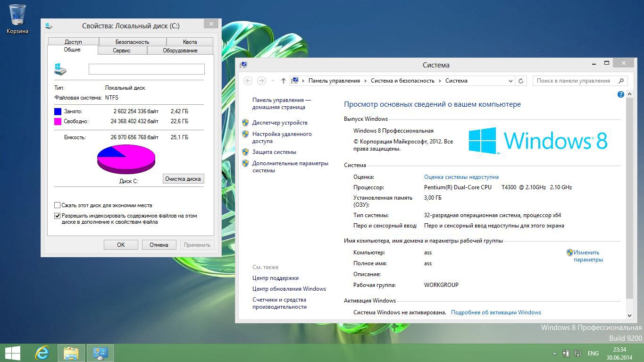Viewport: 644px width, 362px height.
Task: Refresh the Система window address bar
Action: (x=521, y=81)
